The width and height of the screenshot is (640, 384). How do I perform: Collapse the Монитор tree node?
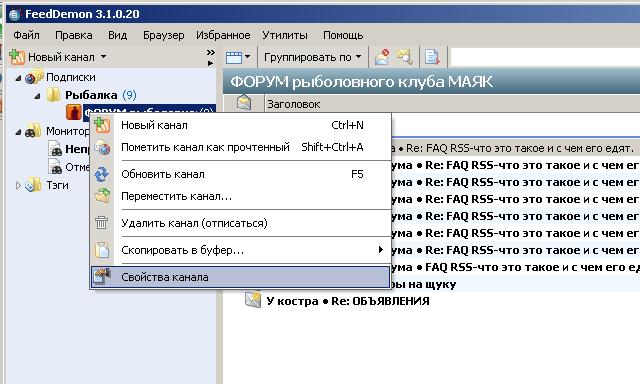[18, 132]
